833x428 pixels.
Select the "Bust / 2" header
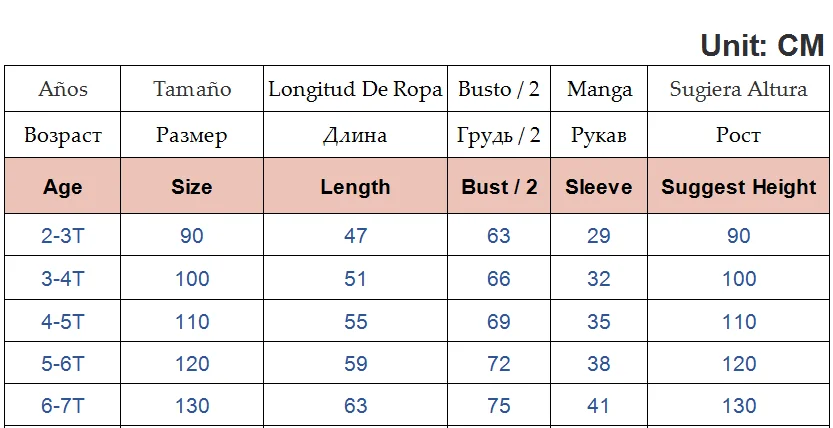pyautogui.click(x=499, y=187)
